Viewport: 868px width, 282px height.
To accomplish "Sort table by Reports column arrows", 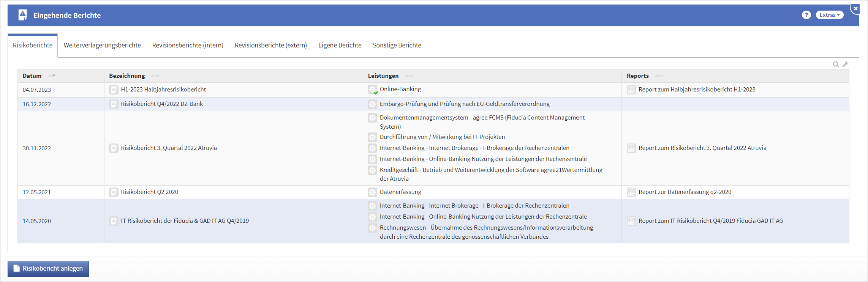I will pyautogui.click(x=659, y=76).
